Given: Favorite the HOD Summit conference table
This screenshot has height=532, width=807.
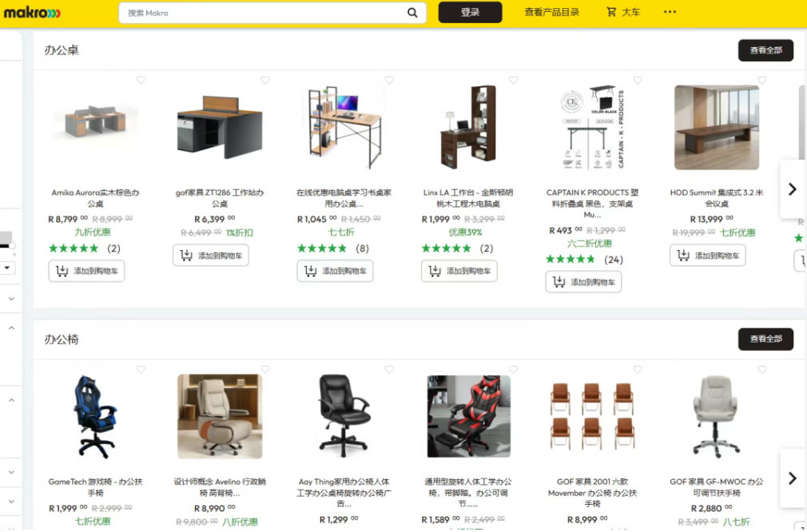Looking at the screenshot, I should pyautogui.click(x=761, y=80).
